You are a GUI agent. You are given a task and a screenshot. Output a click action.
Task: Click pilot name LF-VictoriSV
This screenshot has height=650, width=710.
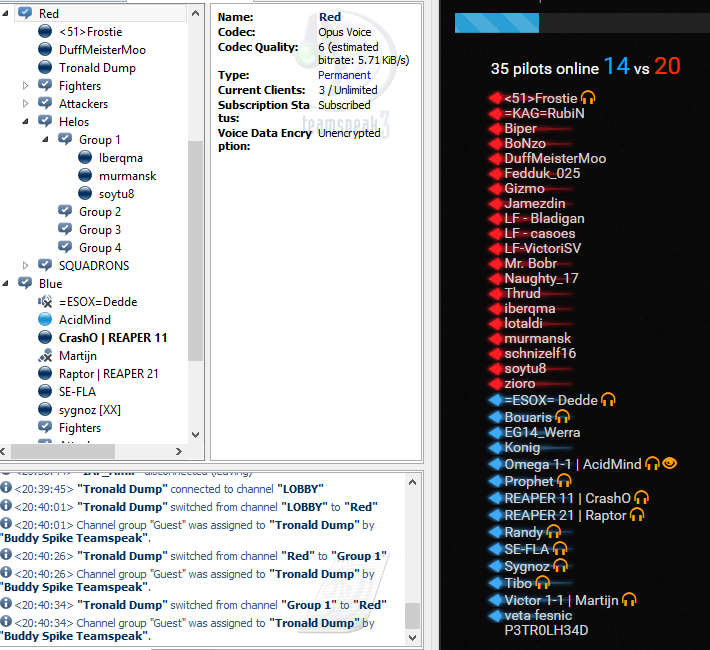[x=542, y=248]
